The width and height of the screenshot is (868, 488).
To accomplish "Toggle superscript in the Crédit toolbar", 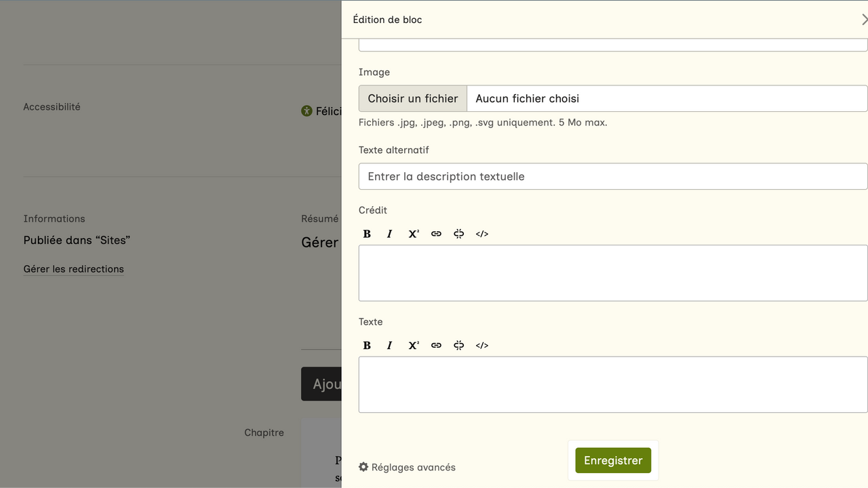I will (413, 234).
